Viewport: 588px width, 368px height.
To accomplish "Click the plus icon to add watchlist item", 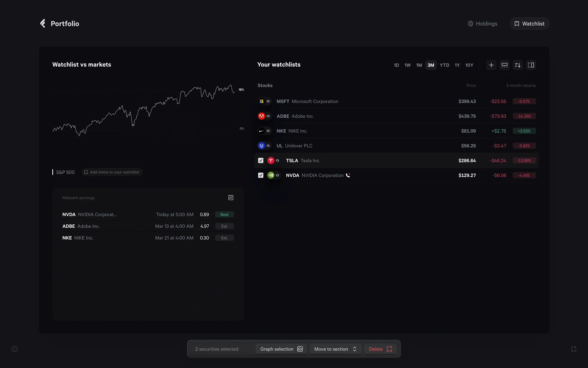I will coord(491,65).
